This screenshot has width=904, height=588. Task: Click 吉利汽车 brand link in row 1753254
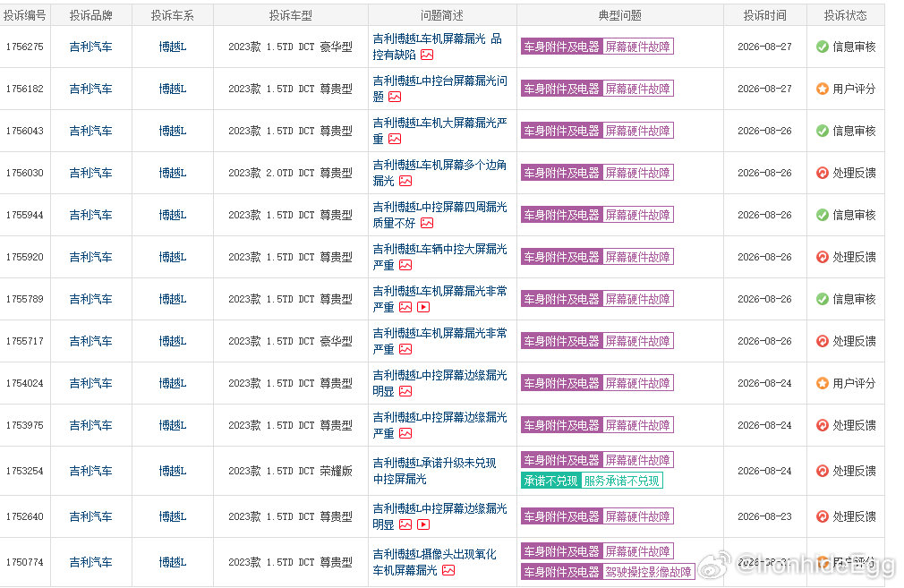pos(91,471)
